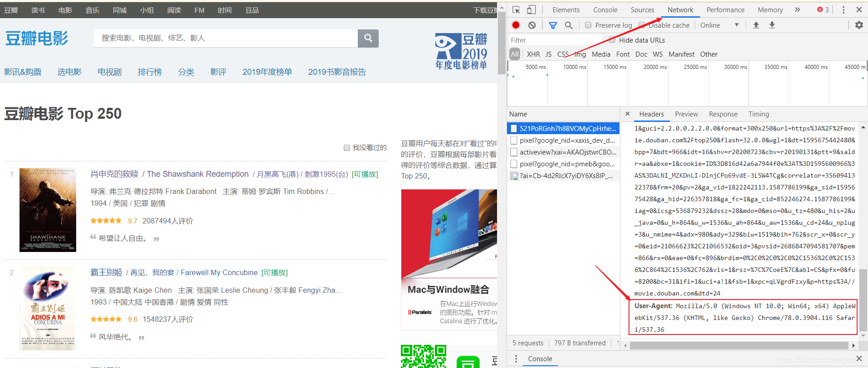Open the network search magnifier
The height and width of the screenshot is (368, 868).
point(569,25)
